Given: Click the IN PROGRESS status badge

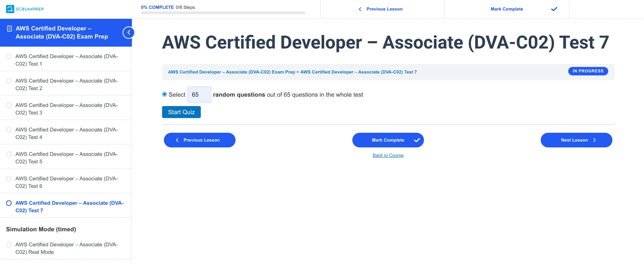Looking at the screenshot, I should click(588, 71).
